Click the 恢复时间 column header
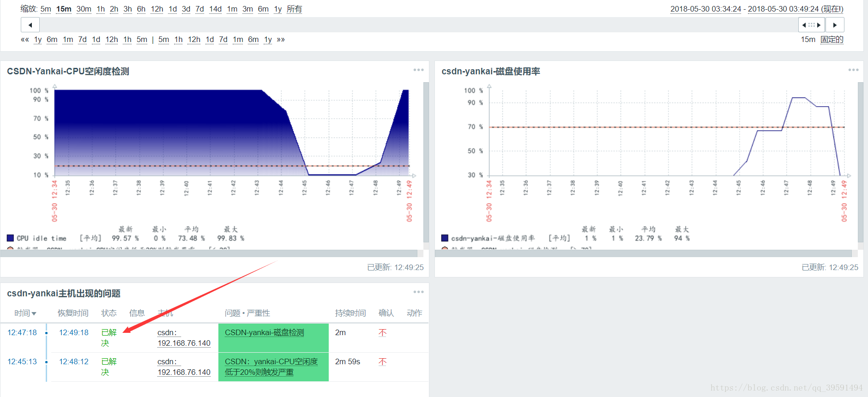Image resolution: width=868 pixels, height=397 pixels. 73,313
